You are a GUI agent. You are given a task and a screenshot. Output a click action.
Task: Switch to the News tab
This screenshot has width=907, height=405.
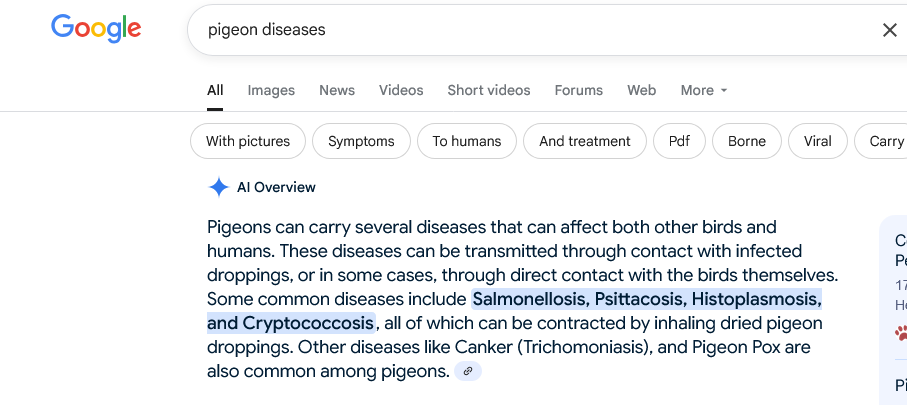pos(337,90)
